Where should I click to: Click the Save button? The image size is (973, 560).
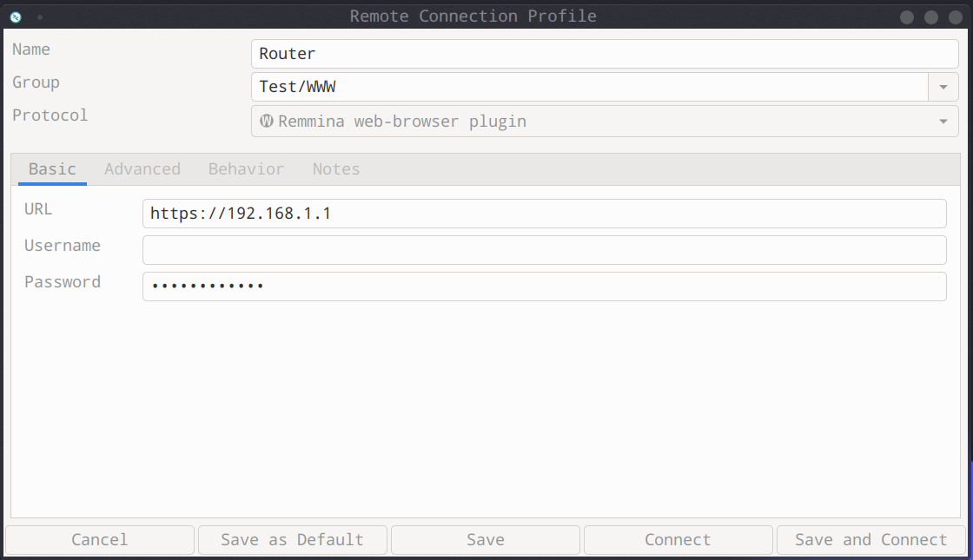[485, 540]
